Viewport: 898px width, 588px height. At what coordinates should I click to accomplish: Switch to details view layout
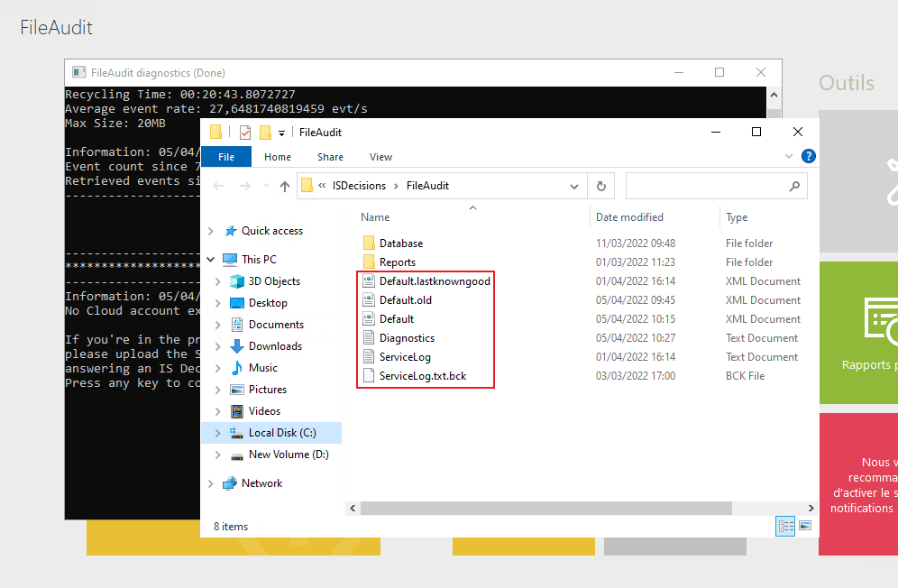pyautogui.click(x=784, y=526)
